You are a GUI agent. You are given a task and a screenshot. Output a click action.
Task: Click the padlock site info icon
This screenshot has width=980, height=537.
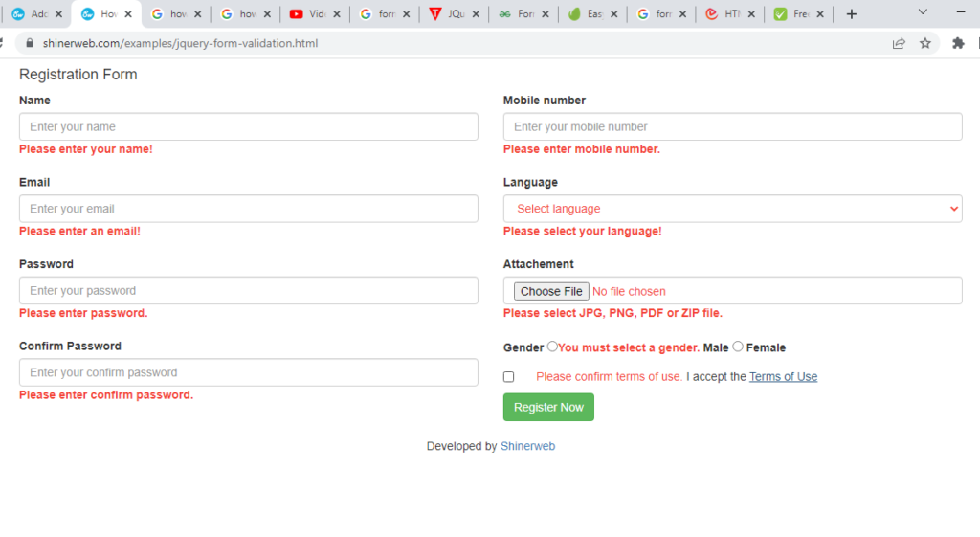click(30, 43)
